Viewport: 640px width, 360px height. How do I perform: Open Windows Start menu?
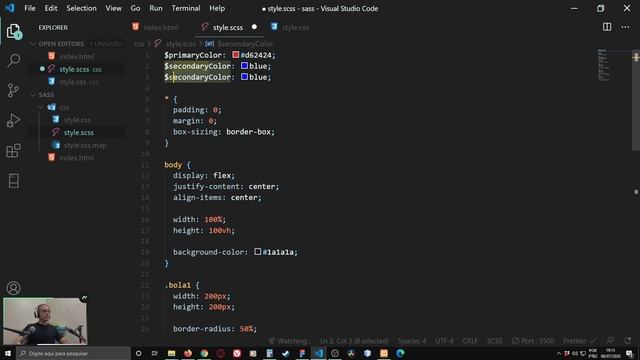8,353
